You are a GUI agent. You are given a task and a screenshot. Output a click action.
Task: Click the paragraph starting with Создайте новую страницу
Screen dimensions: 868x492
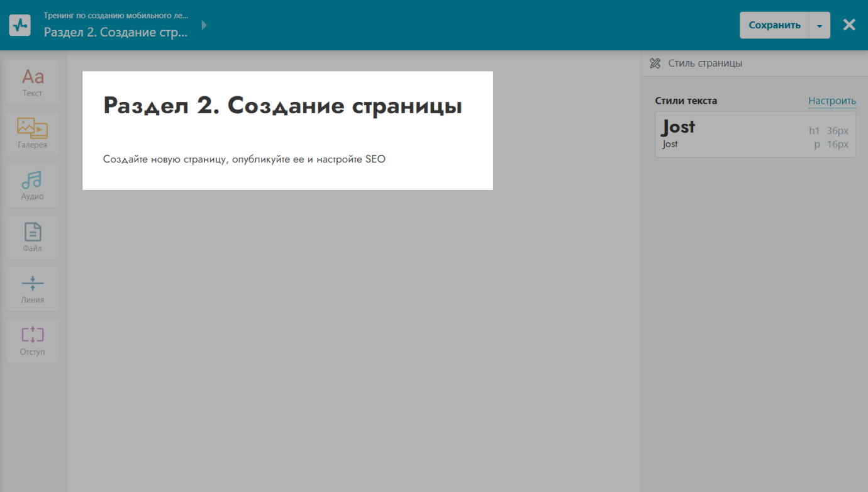244,159
